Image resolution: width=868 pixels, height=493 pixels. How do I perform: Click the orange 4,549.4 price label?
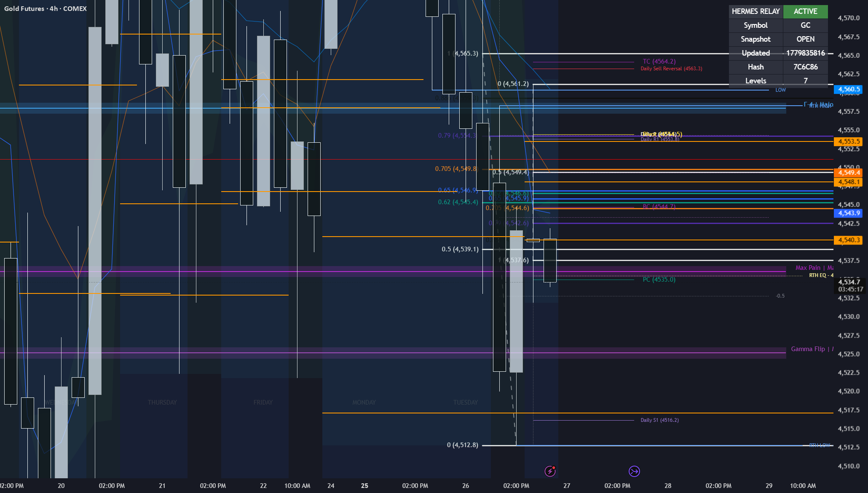pos(849,173)
